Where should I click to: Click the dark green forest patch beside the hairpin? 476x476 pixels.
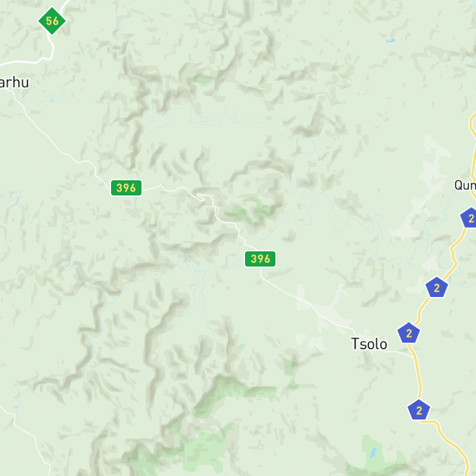(251, 209)
